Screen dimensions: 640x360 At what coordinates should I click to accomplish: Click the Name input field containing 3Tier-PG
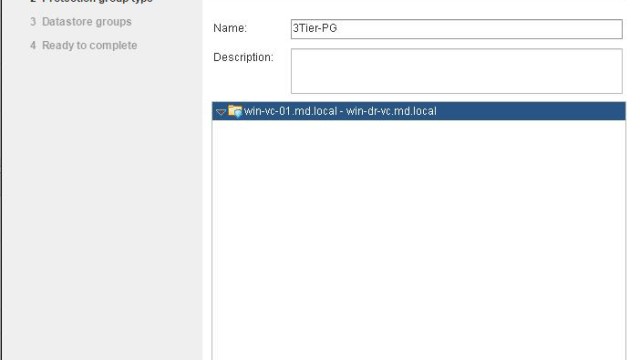pos(456,29)
